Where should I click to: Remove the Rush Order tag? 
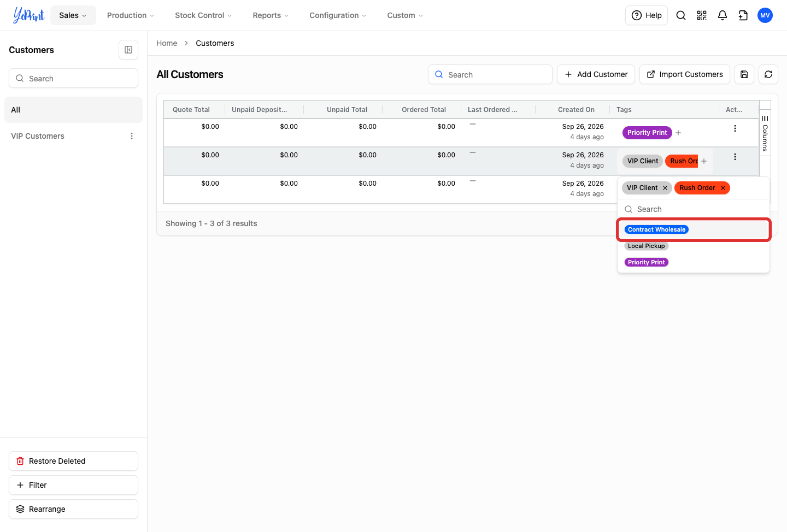[x=723, y=188]
